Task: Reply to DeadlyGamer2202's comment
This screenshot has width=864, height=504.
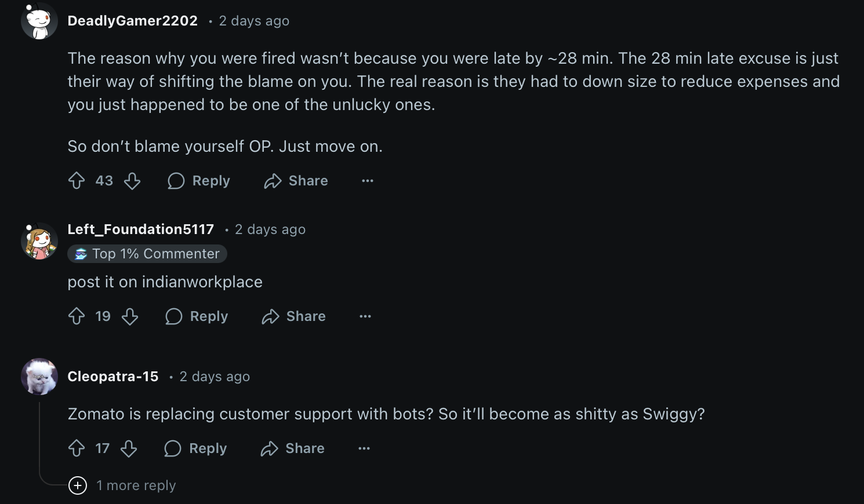Action: [199, 181]
